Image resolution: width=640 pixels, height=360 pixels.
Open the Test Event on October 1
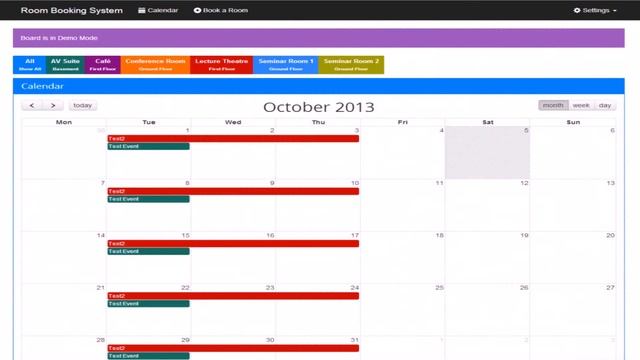tap(148, 146)
